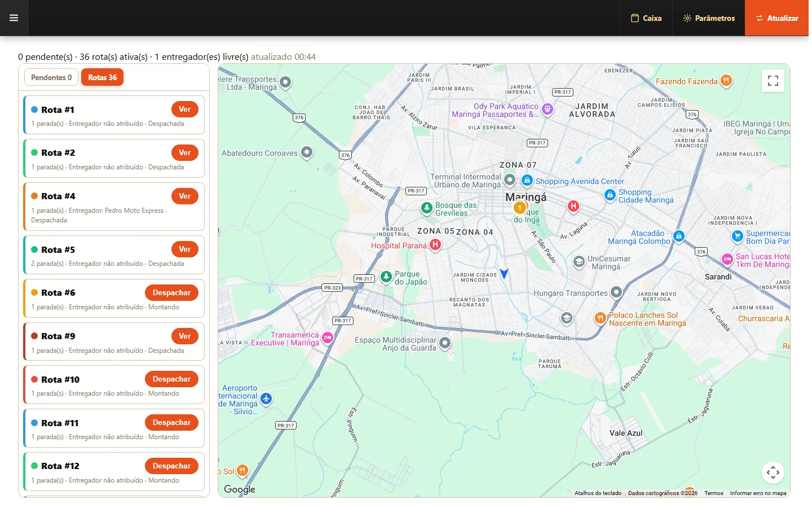The image size is (812, 508).
Task: Dispatch Rota #11
Action: click(x=171, y=423)
